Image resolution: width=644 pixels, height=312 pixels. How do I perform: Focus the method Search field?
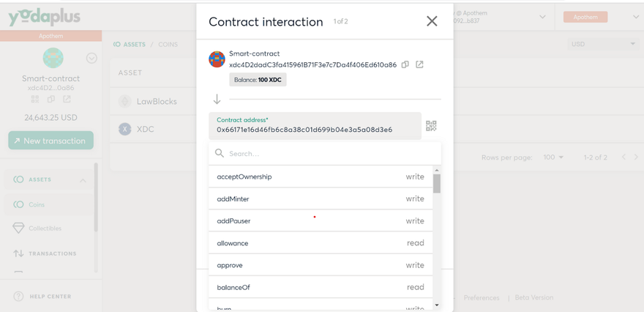pyautogui.click(x=325, y=153)
